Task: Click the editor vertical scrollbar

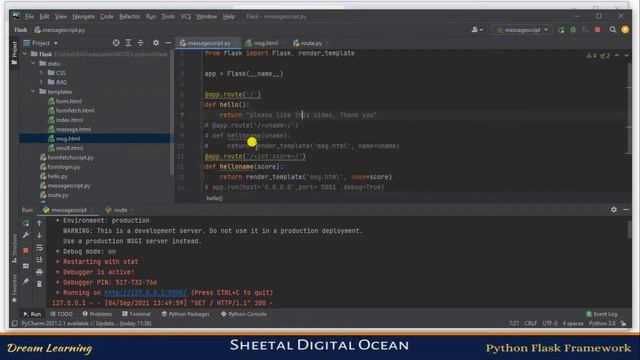Action: tap(629, 108)
